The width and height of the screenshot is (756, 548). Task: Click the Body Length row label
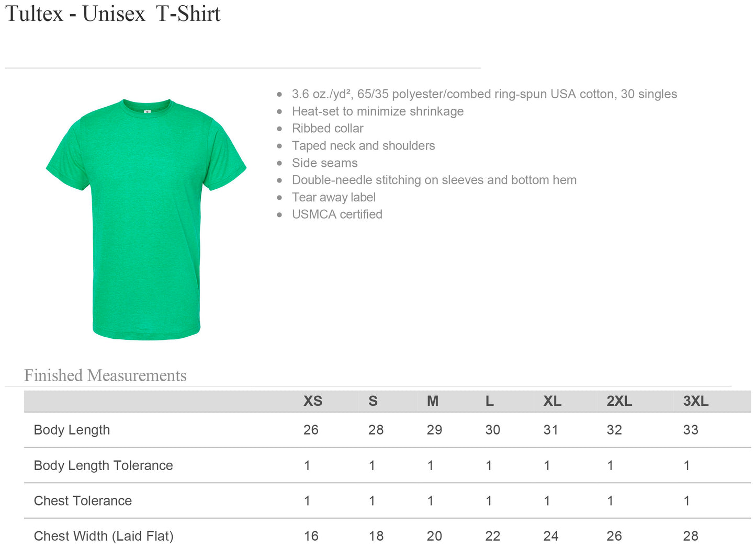72,430
